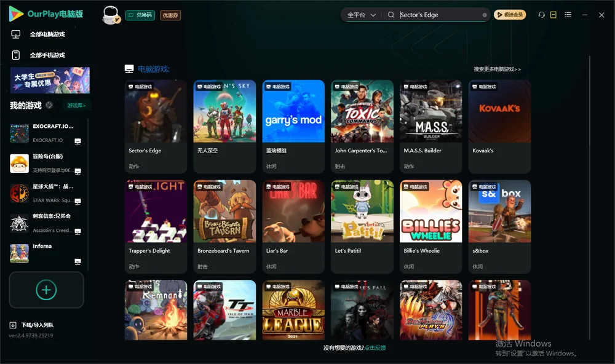This screenshot has height=364, width=615.
Task: Click the PC monitor badge on the Inferna row
Action: 77,262
